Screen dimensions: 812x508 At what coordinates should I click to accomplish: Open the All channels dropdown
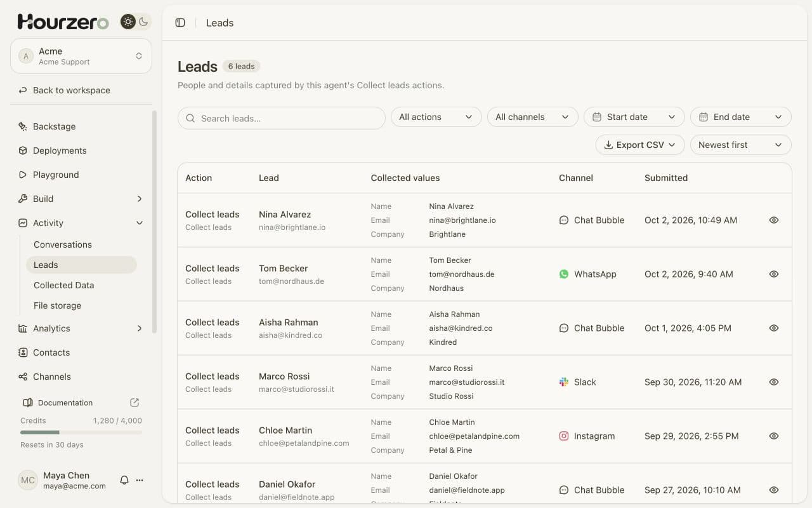coord(533,117)
